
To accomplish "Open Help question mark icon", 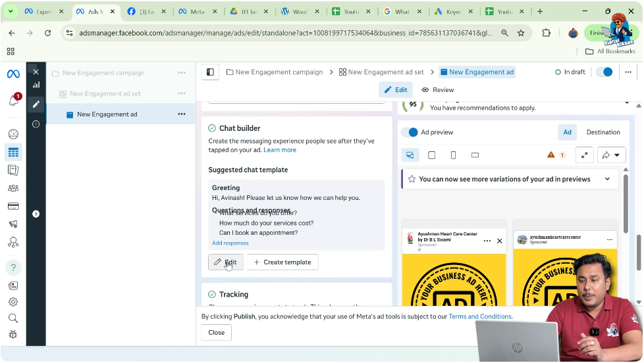I will click(13, 268).
